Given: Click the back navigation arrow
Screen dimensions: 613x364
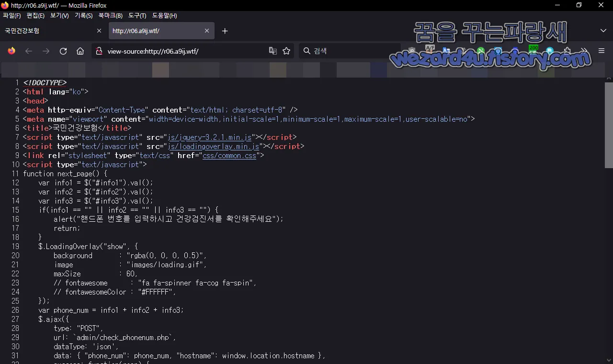Looking at the screenshot, I should pyautogui.click(x=29, y=51).
